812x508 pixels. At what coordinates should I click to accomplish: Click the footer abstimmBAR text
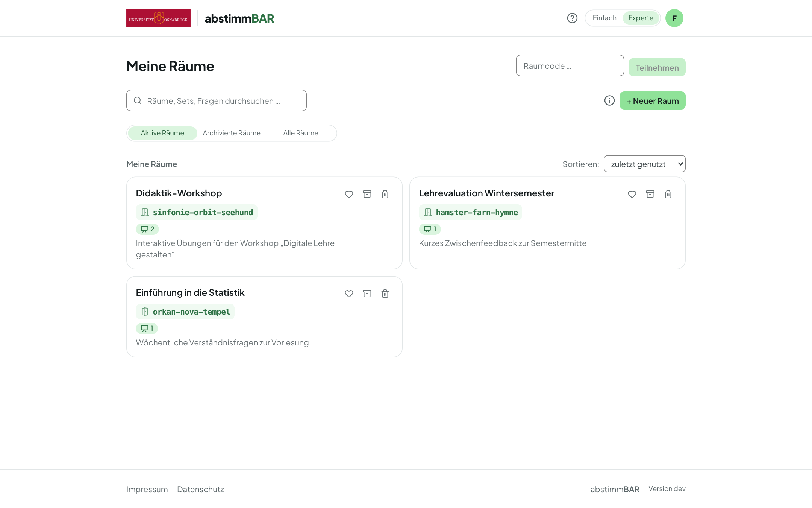(x=615, y=489)
